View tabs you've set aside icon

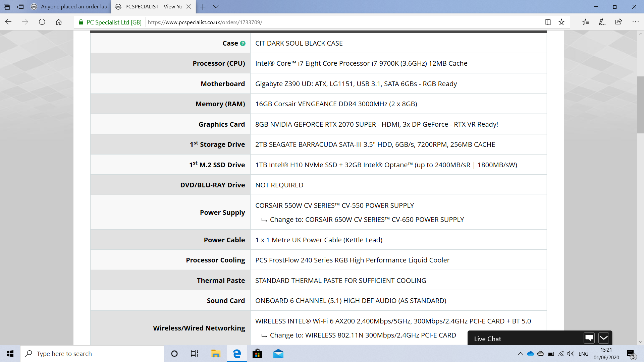point(7,7)
